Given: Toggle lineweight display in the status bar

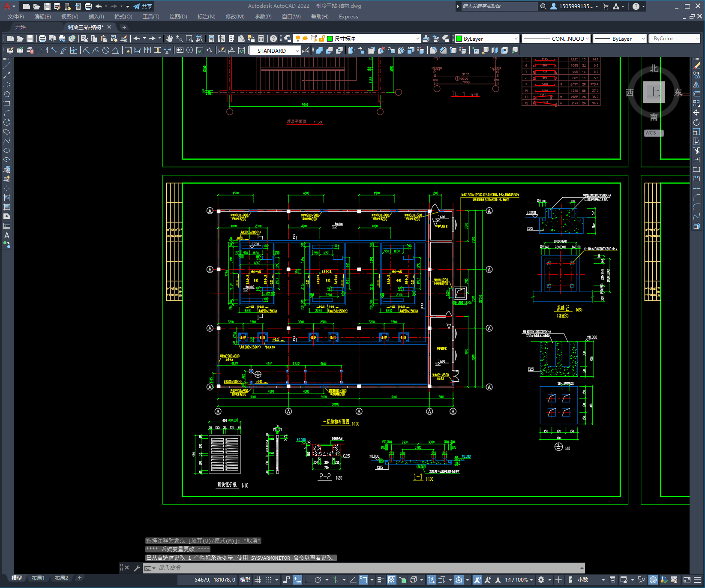Looking at the screenshot, I should (381, 580).
